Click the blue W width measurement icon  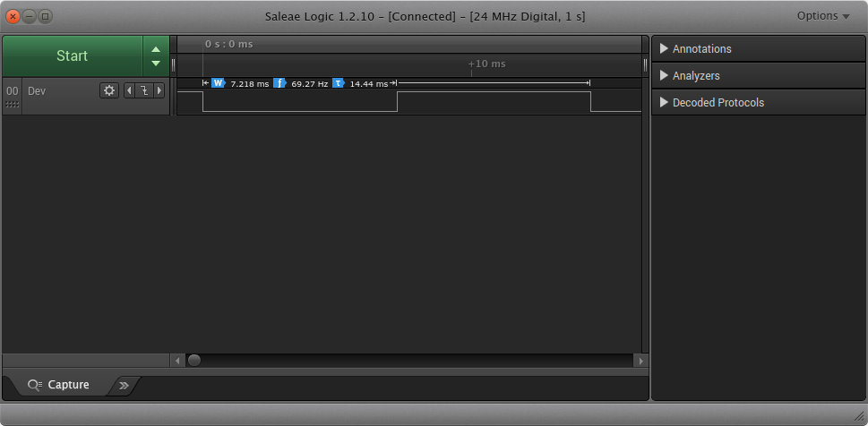[218, 83]
